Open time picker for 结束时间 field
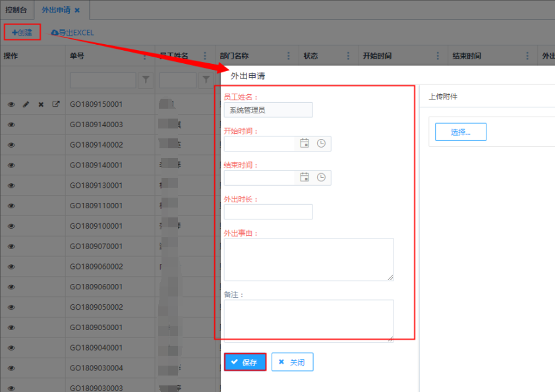 point(321,177)
